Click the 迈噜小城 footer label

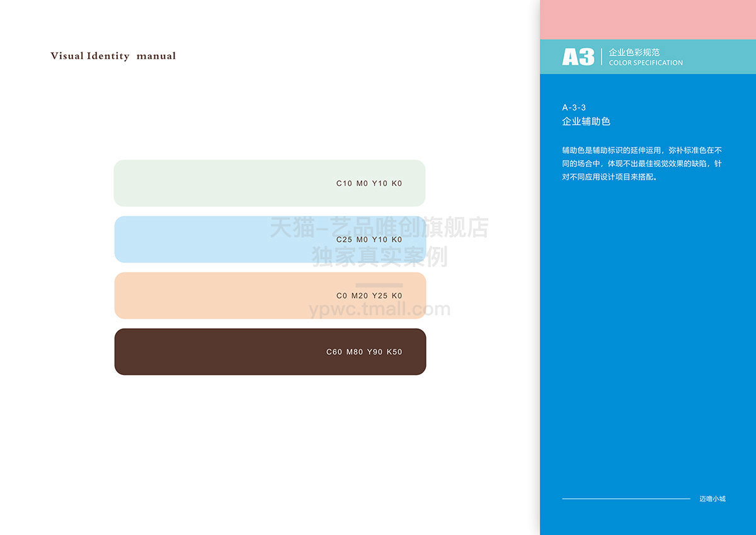[x=712, y=498]
